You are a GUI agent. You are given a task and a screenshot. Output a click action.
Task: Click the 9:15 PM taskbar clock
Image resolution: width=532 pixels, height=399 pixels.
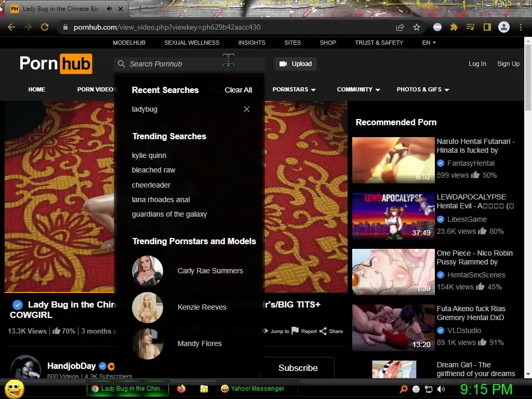[x=486, y=389]
